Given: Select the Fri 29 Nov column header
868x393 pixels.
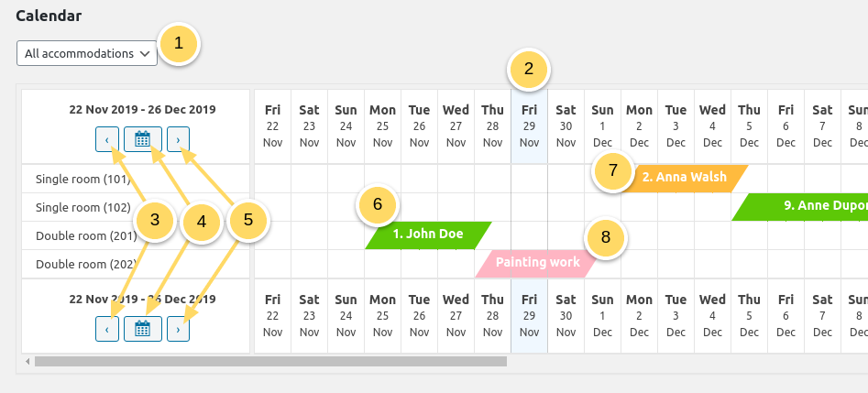Looking at the screenshot, I should [529, 126].
